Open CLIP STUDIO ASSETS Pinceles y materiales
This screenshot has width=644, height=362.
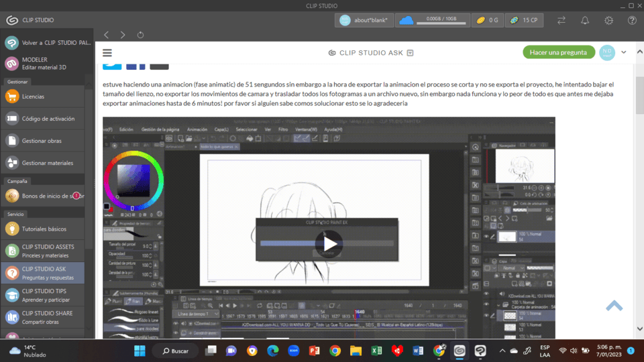click(x=43, y=251)
